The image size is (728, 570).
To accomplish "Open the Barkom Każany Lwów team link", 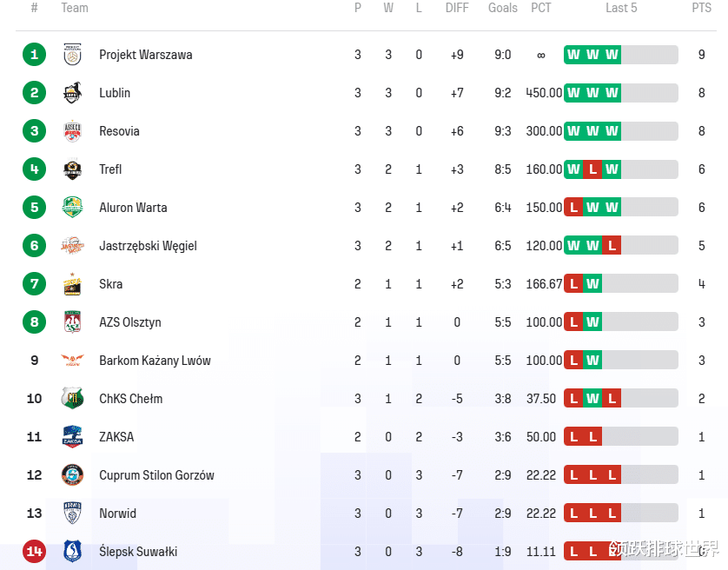I will tap(155, 361).
